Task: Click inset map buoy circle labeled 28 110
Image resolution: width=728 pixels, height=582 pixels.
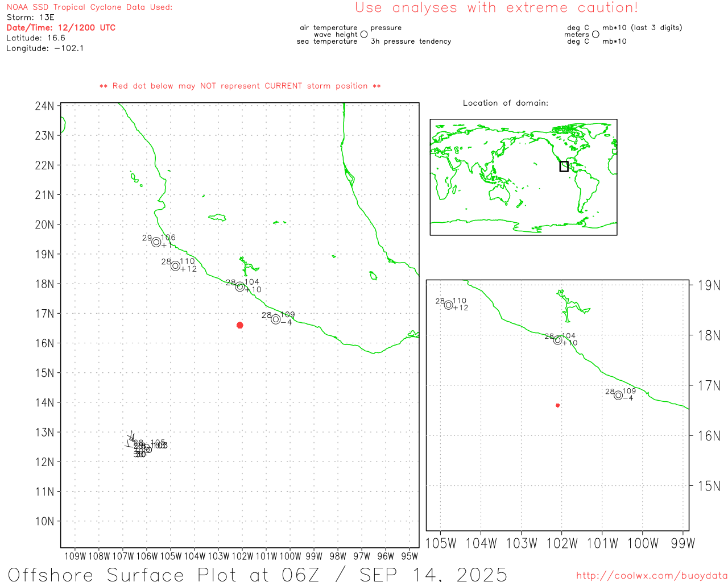Action: pos(448,305)
